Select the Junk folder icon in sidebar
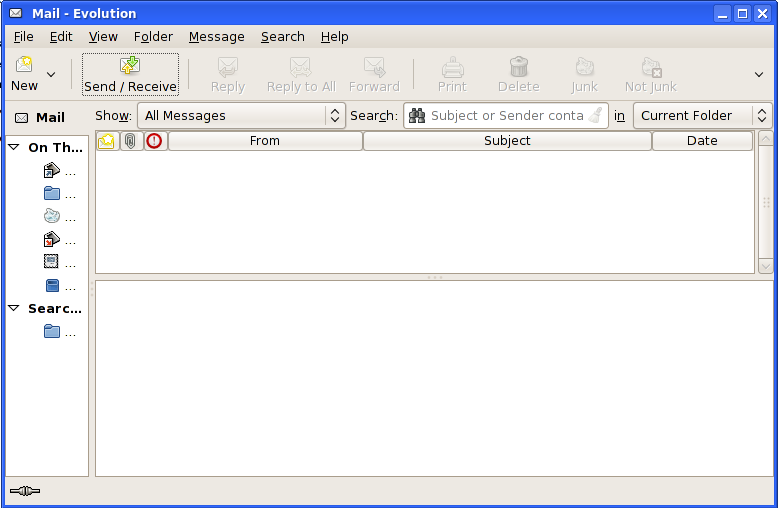Viewport: 778px width, 508px height. point(52,216)
